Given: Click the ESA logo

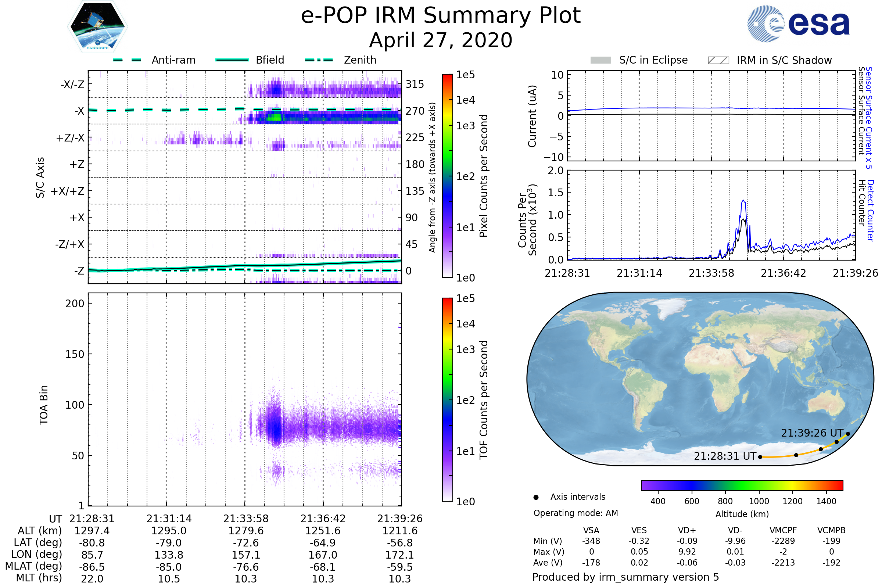Looking at the screenshot, I should pyautogui.click(x=799, y=24).
